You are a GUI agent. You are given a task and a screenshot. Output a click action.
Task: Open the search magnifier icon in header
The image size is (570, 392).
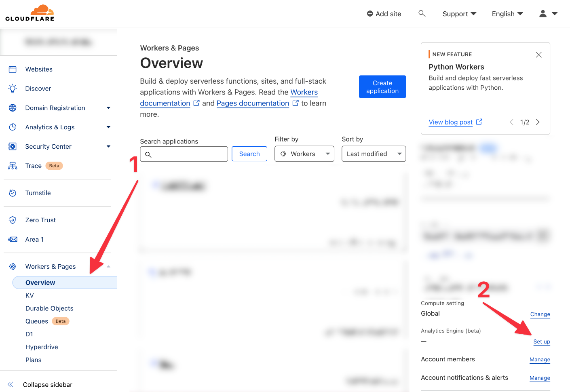click(x=422, y=14)
